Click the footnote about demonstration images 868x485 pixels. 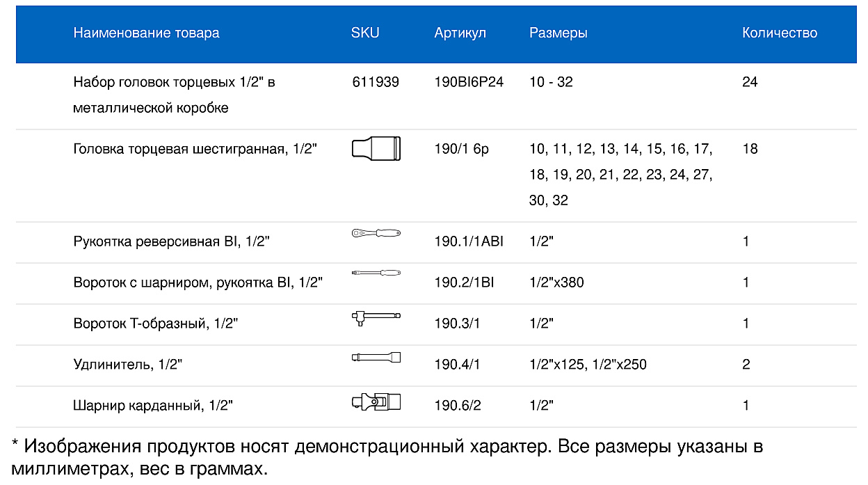coord(389,457)
